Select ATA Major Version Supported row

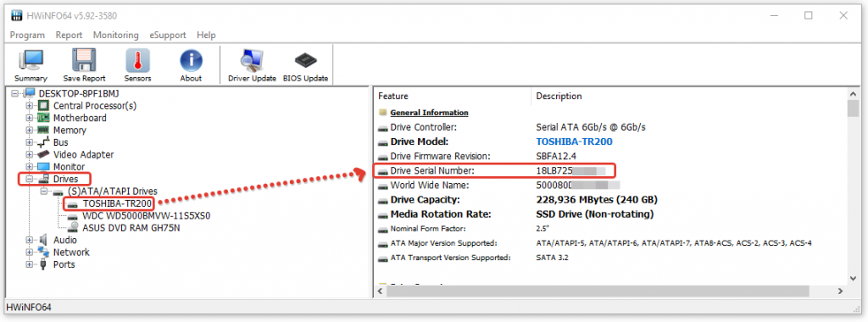tap(610, 243)
